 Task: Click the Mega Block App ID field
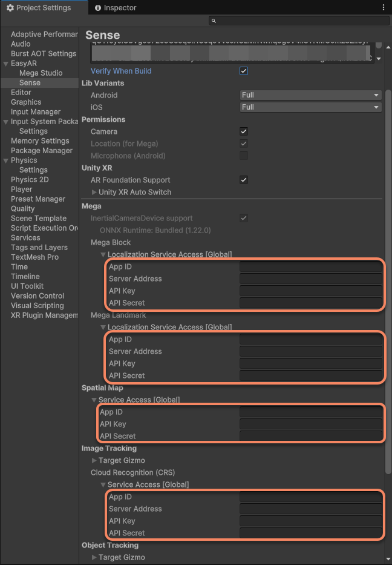click(x=310, y=266)
